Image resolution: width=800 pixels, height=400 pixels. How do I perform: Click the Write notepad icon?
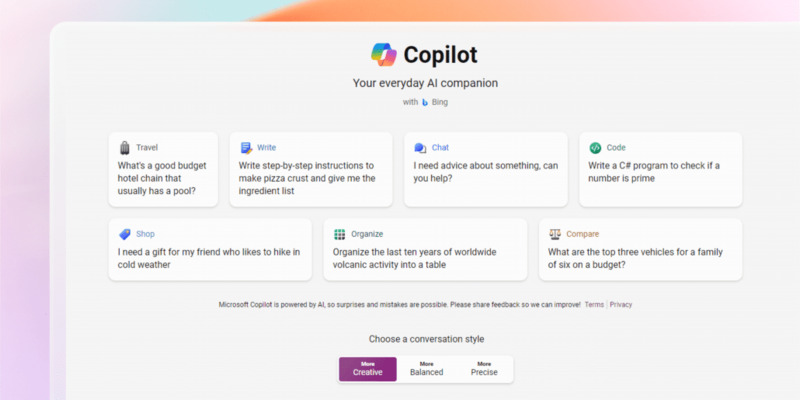pos(246,148)
